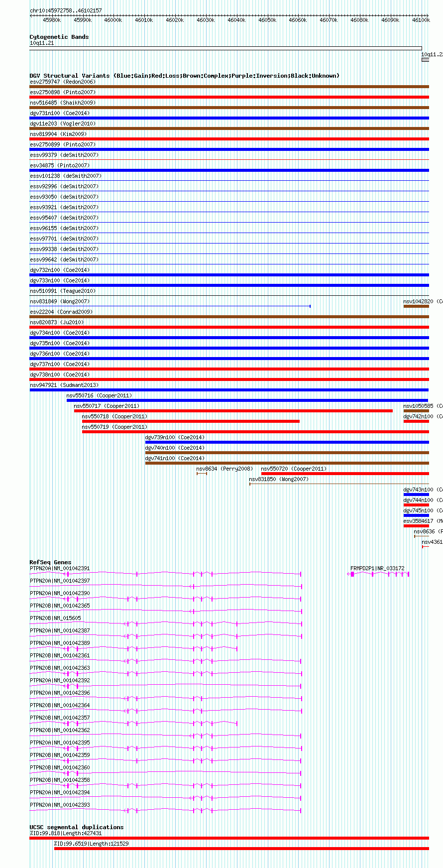This screenshot has width=443, height=868.
Task: Click segmental duplication %ID:99.818 Length:427431
Action: click(x=229, y=838)
